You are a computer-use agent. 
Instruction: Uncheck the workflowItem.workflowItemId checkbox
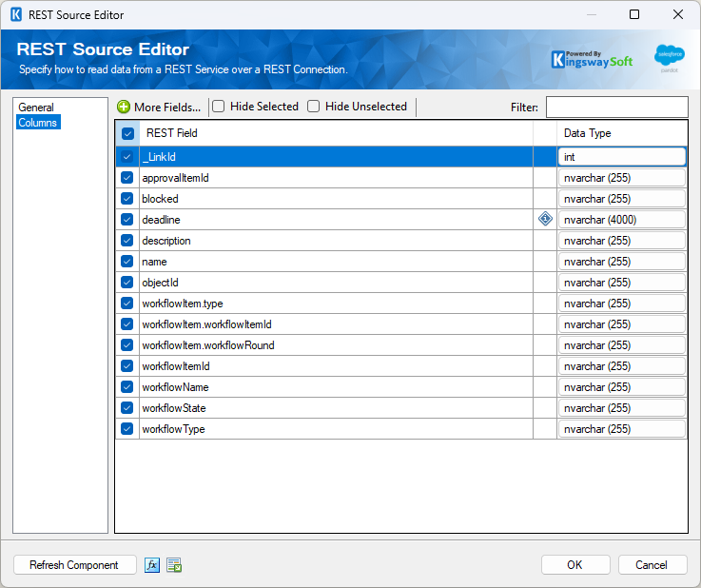pyautogui.click(x=127, y=324)
